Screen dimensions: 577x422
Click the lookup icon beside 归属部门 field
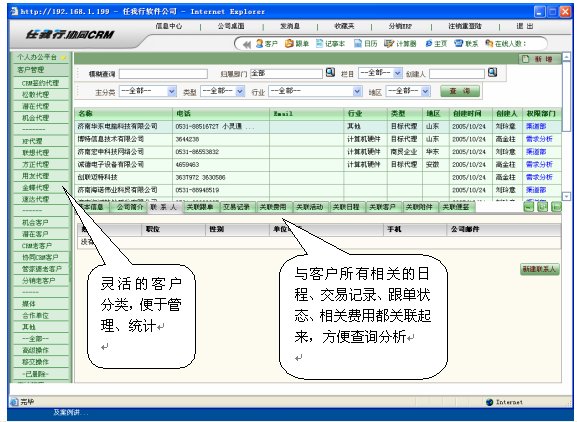(330, 72)
